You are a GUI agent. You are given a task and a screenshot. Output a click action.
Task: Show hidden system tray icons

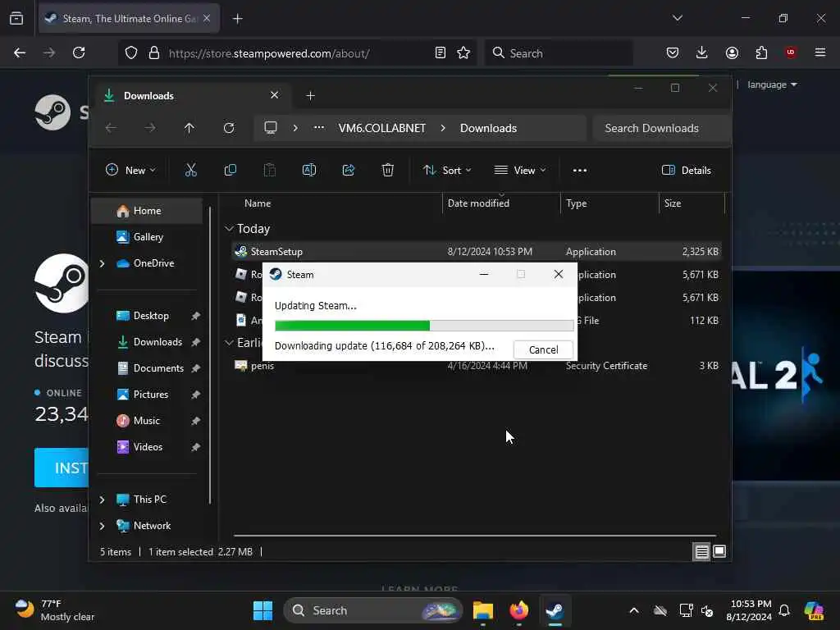click(x=634, y=610)
